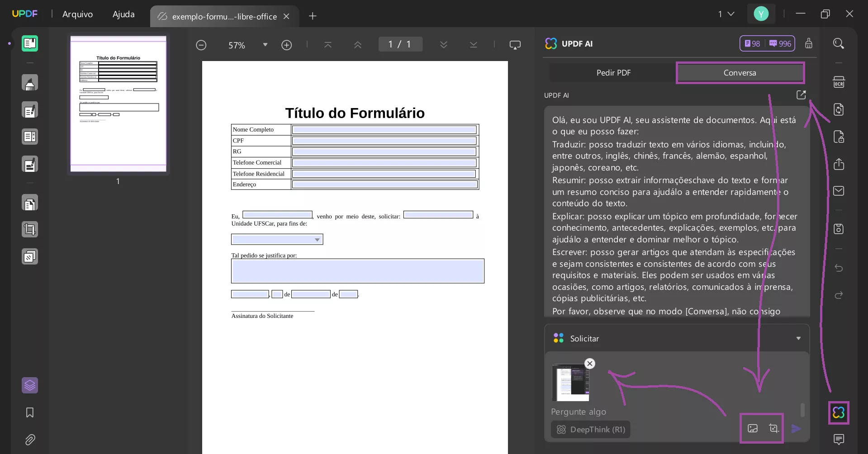Screen dimensions: 868x454
Task: Toggle DeepThink (R1) mode
Action: (x=590, y=429)
